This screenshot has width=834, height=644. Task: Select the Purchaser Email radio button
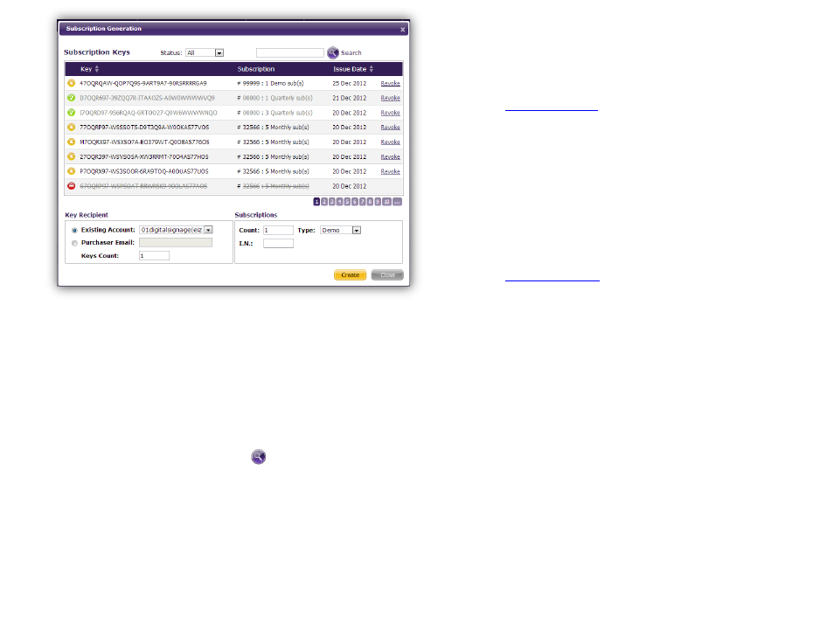tap(74, 243)
